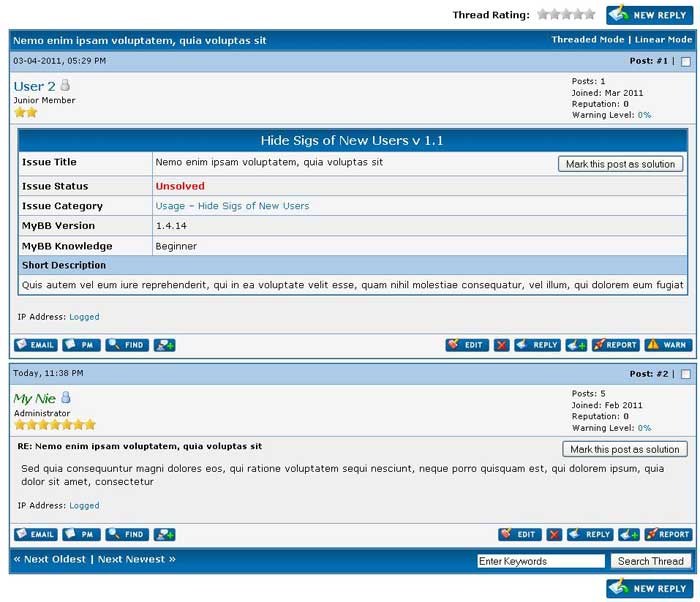
Task: Click the Find button under User 2's post
Action: (x=127, y=345)
